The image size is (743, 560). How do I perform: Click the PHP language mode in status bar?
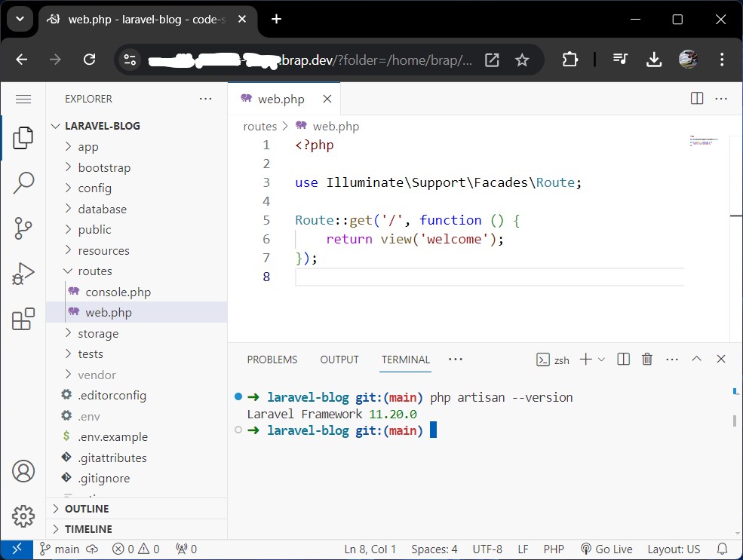tap(554, 549)
